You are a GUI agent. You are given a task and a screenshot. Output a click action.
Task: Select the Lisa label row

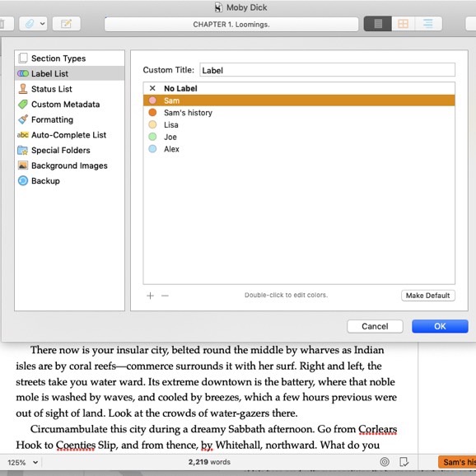(299, 125)
